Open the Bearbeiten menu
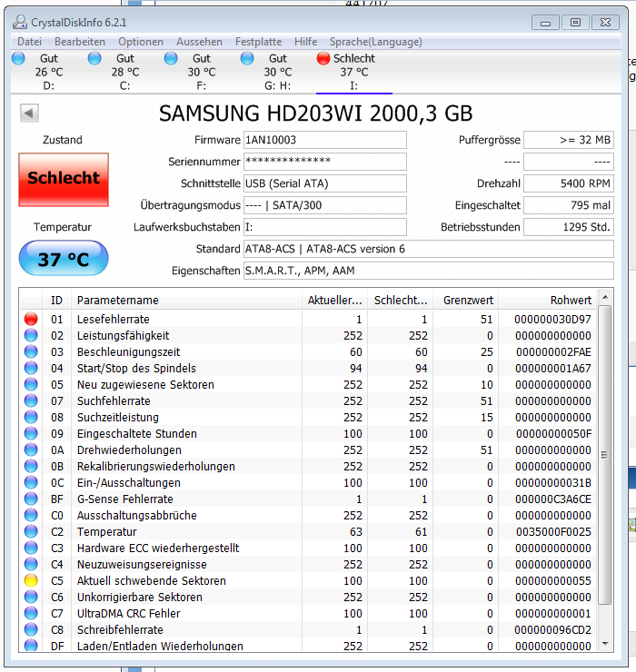 click(x=80, y=42)
